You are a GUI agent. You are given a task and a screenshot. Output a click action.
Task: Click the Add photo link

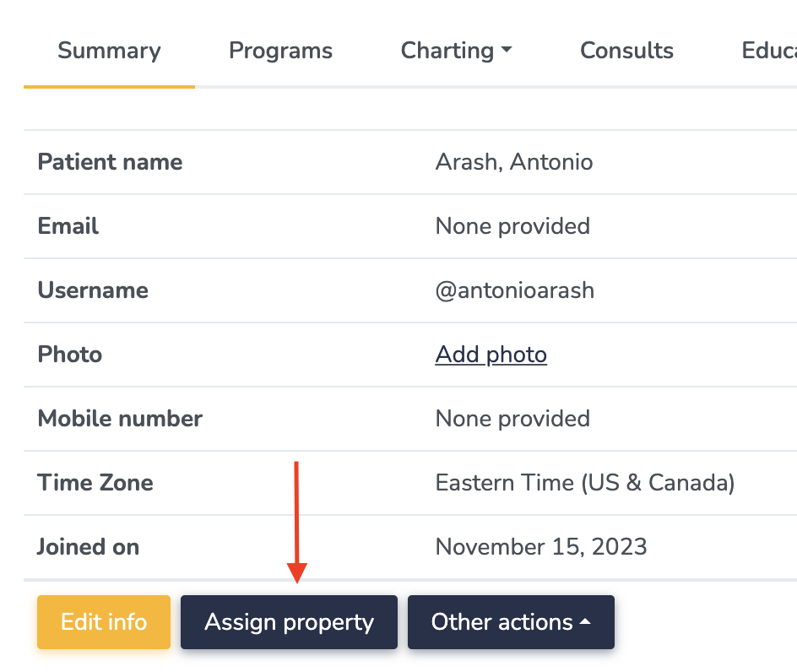491,355
